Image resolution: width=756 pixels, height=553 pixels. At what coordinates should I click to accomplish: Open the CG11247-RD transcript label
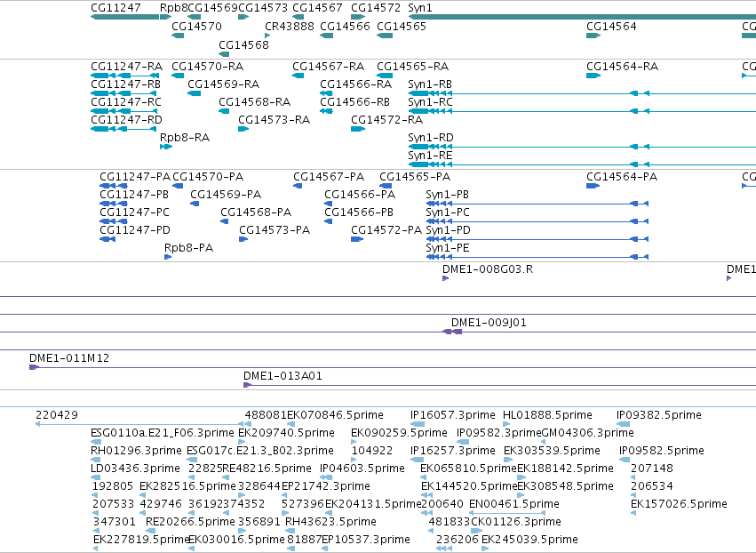[x=126, y=120]
